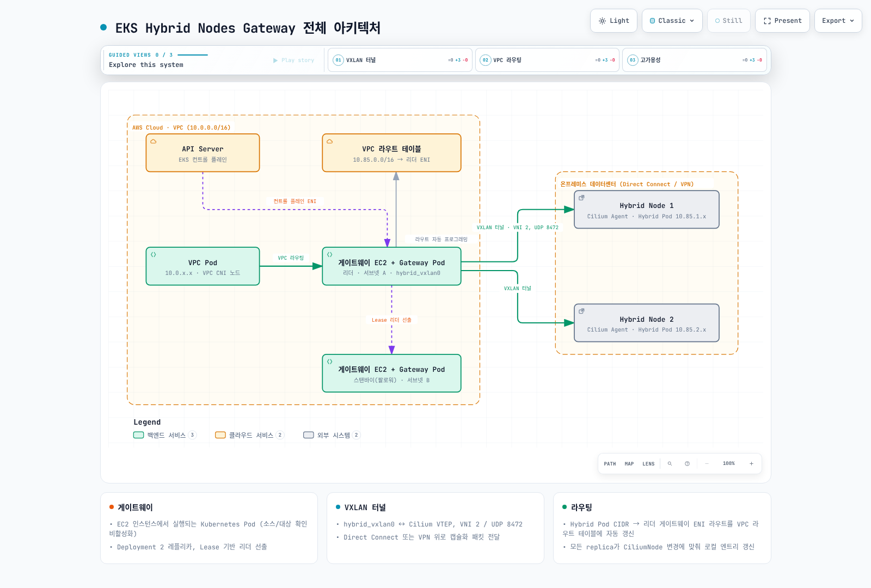This screenshot has width=871, height=588.
Task: Select the API Server node
Action: tap(203, 153)
